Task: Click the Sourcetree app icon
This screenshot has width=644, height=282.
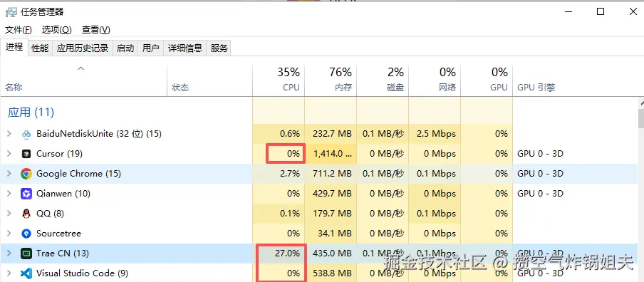Action: (x=26, y=234)
